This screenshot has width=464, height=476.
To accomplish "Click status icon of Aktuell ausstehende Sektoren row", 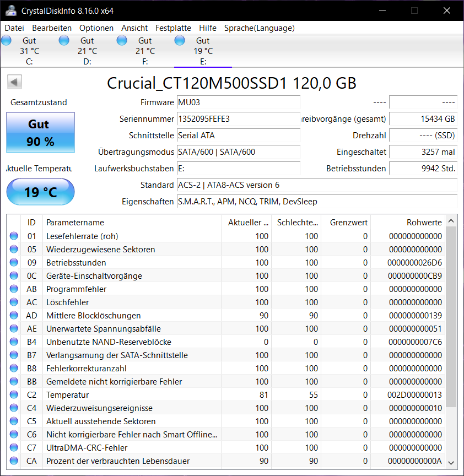I will [14, 421].
